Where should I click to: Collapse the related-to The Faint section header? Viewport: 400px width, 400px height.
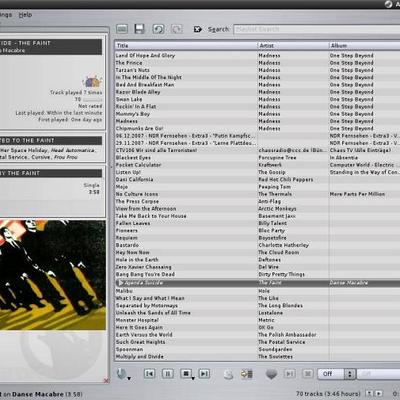coord(51,140)
